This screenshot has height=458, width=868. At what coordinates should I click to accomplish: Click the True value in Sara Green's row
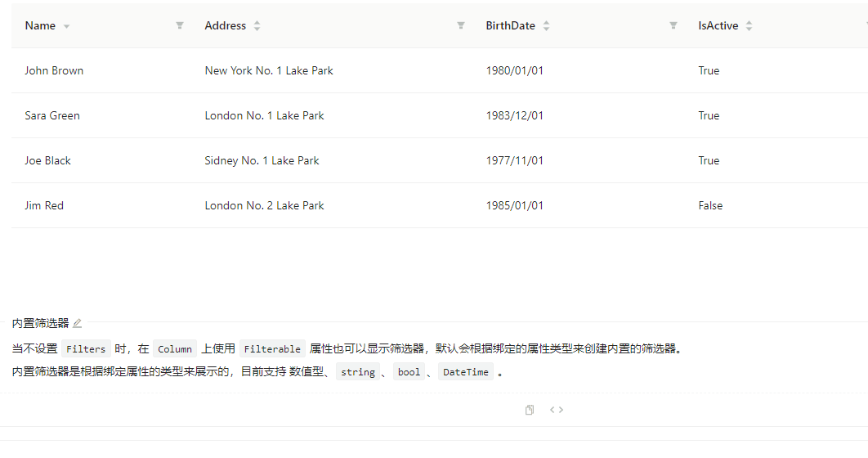(x=709, y=115)
